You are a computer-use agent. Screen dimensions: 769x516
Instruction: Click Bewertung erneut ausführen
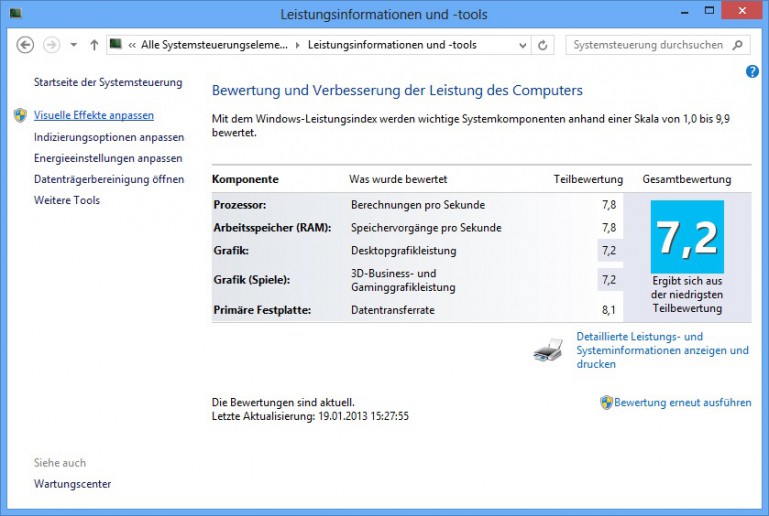coord(682,403)
